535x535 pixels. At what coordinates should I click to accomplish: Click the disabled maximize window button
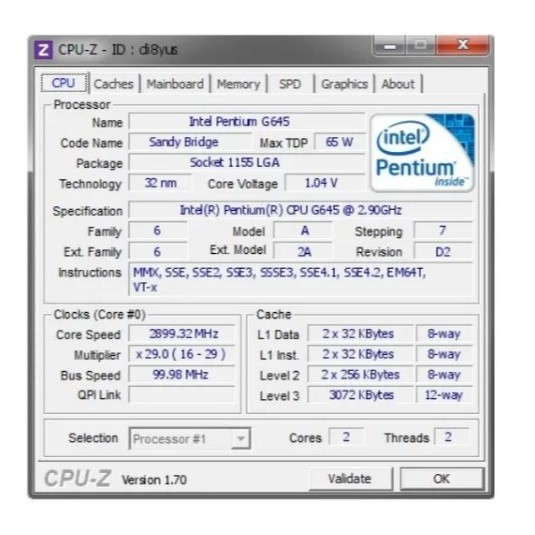[x=421, y=46]
